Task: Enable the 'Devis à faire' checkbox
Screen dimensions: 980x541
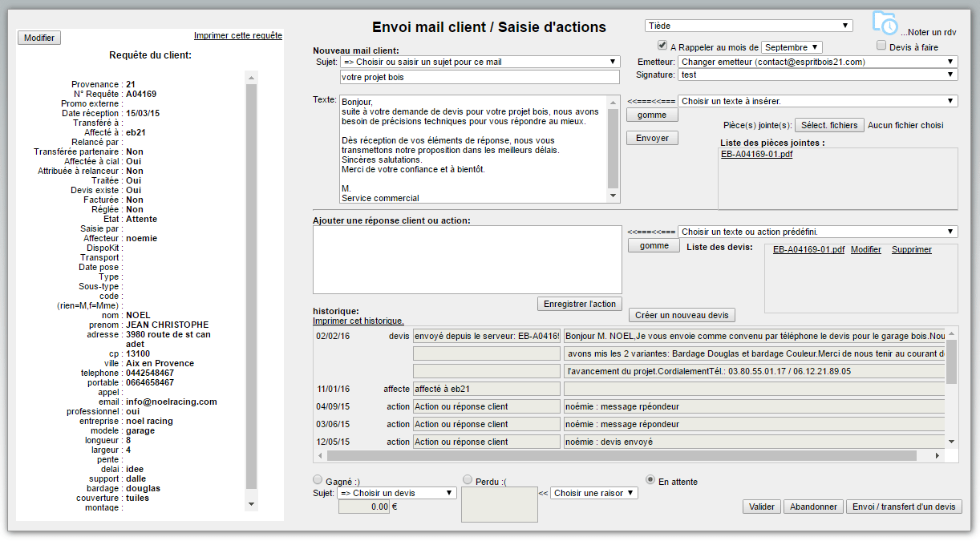Action: (x=881, y=46)
